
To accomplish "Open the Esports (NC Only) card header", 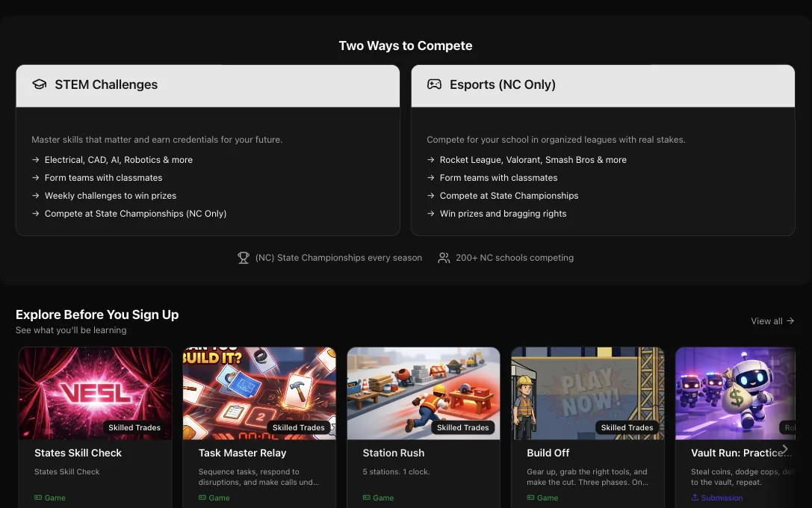I will pyautogui.click(x=603, y=86).
